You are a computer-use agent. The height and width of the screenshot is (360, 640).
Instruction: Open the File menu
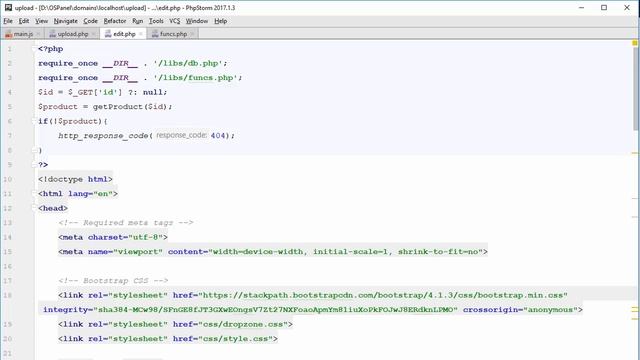(8, 21)
